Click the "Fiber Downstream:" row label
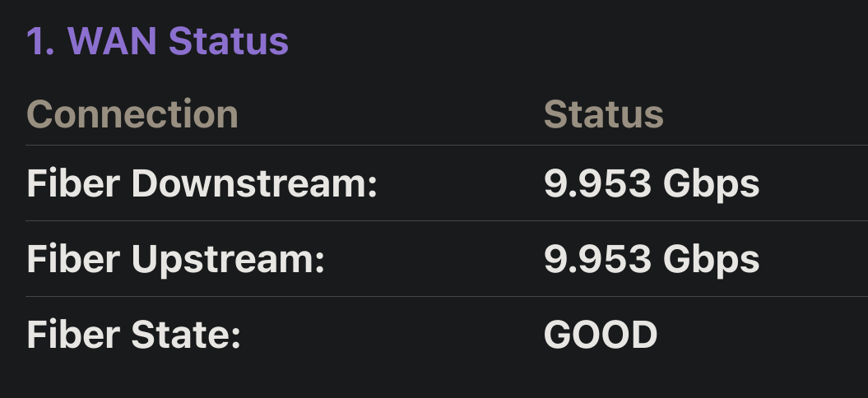868x398 pixels. click(x=202, y=183)
